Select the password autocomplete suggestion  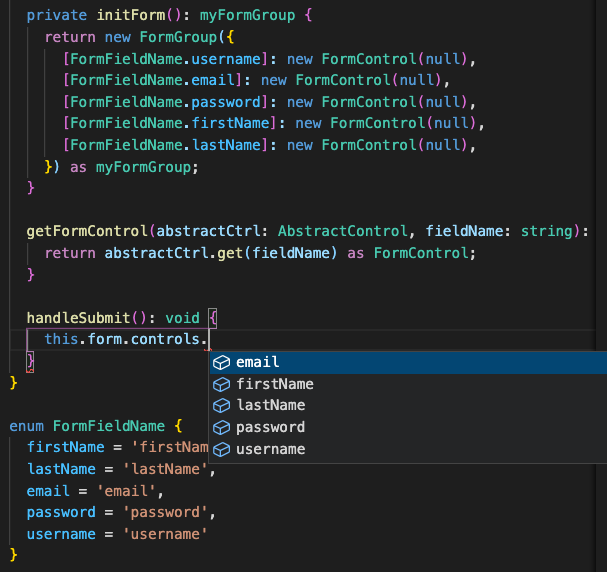click(408, 427)
